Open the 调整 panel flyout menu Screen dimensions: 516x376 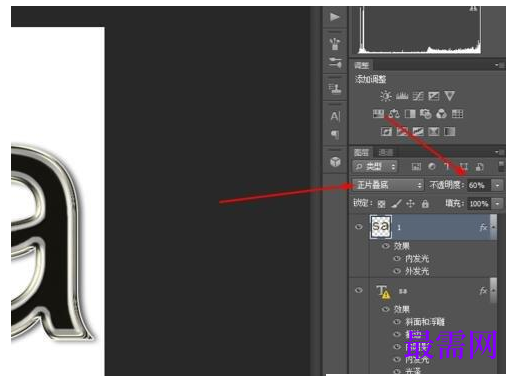[x=499, y=65]
